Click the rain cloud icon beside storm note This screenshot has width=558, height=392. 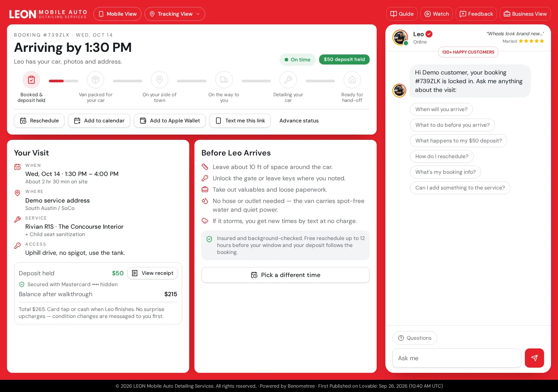coord(205,221)
